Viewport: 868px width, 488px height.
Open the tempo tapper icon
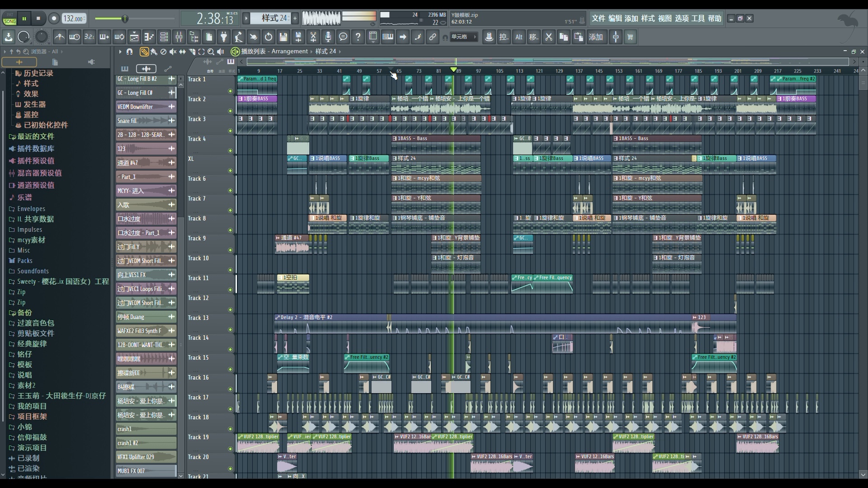(239, 37)
